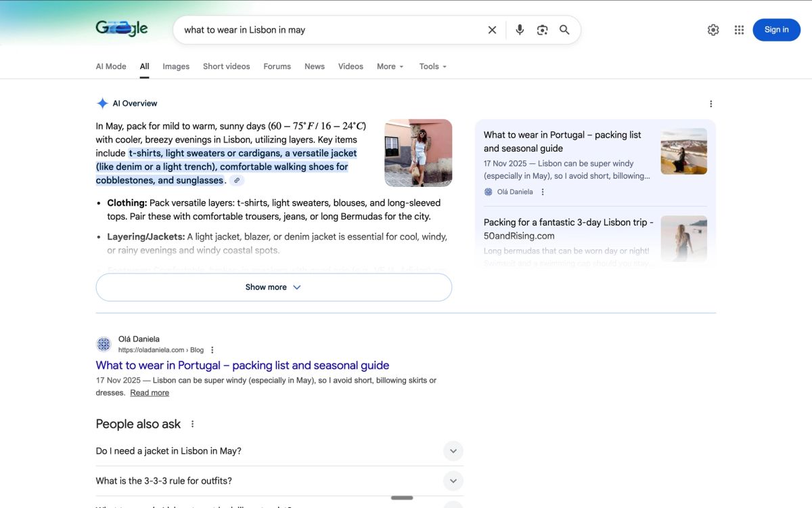The height and width of the screenshot is (508, 812).
Task: Open Portugal packing list card thumbnail
Action: click(x=684, y=152)
